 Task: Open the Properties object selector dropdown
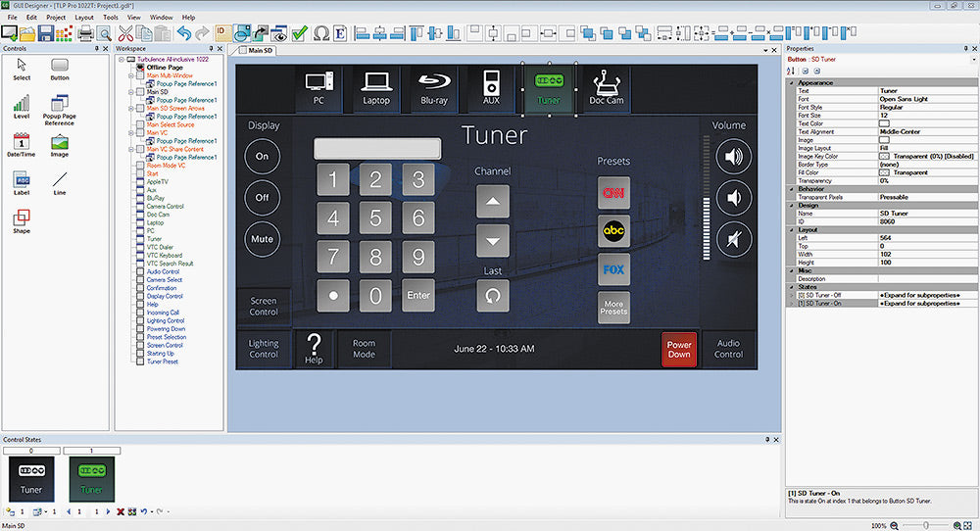(974, 60)
